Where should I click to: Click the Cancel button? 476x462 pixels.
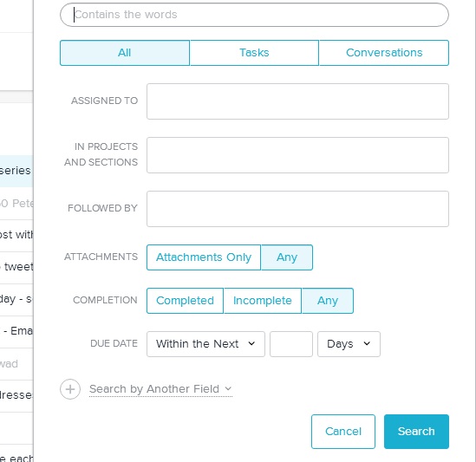click(343, 432)
